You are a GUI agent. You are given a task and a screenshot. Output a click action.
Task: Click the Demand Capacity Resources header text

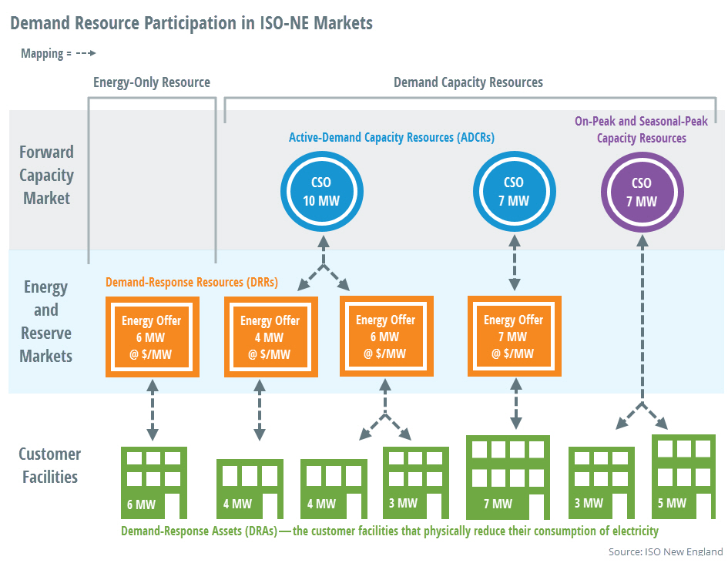(x=468, y=82)
